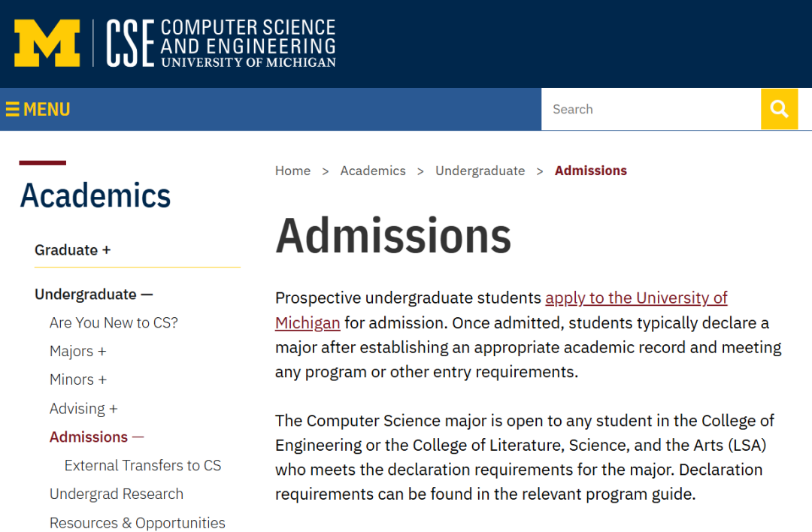Screen dimensions: 812x532
Task: Expand the Minors submenu
Action: 102,380
